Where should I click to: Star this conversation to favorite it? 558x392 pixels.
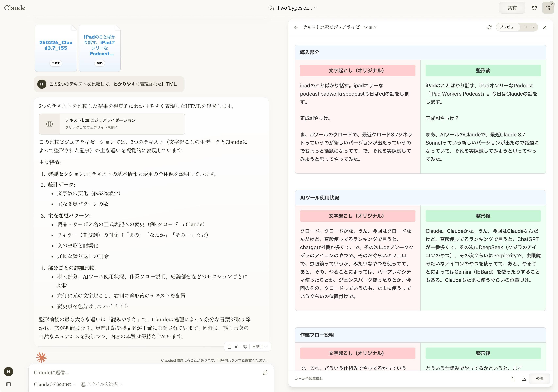click(x=534, y=8)
